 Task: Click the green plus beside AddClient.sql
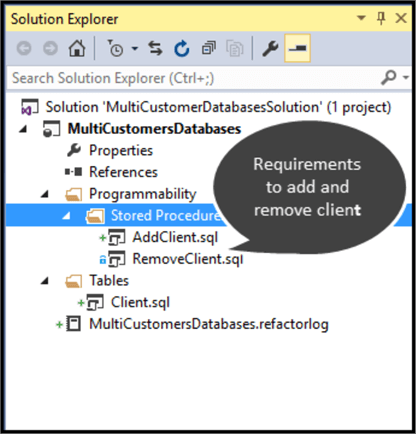coord(103,238)
